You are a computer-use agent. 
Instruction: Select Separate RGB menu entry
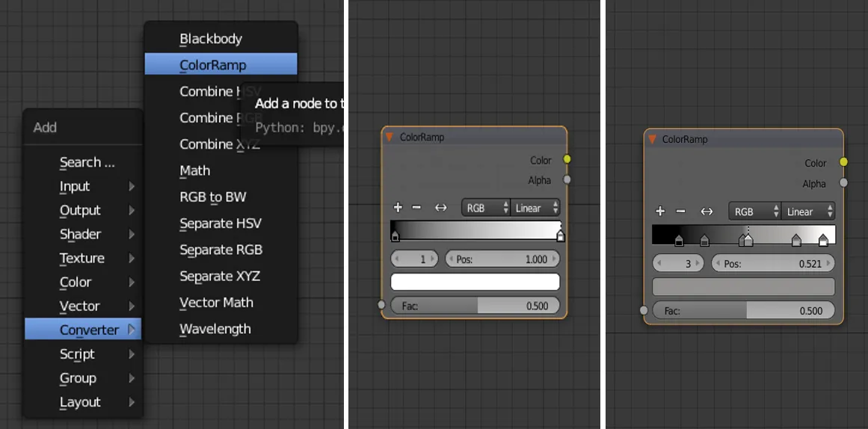tap(221, 250)
